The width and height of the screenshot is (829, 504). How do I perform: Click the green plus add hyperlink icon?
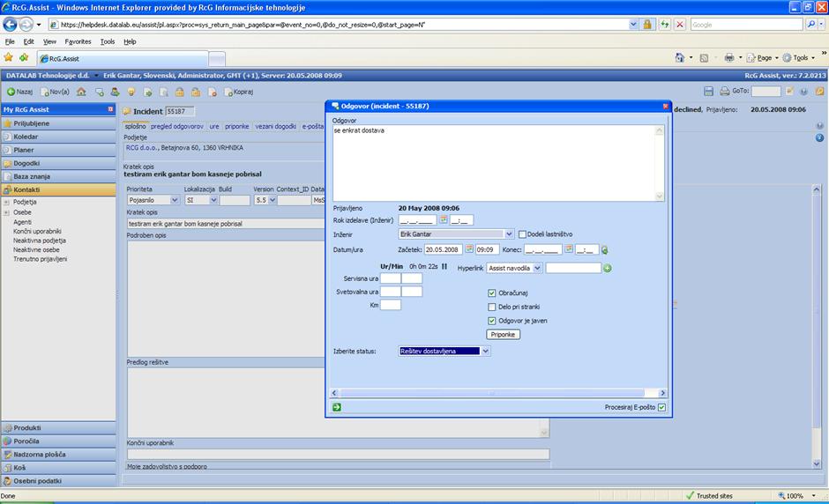[x=608, y=269]
